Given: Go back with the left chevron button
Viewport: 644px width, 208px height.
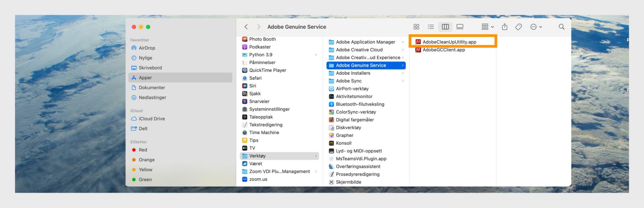Looking at the screenshot, I should click(246, 27).
